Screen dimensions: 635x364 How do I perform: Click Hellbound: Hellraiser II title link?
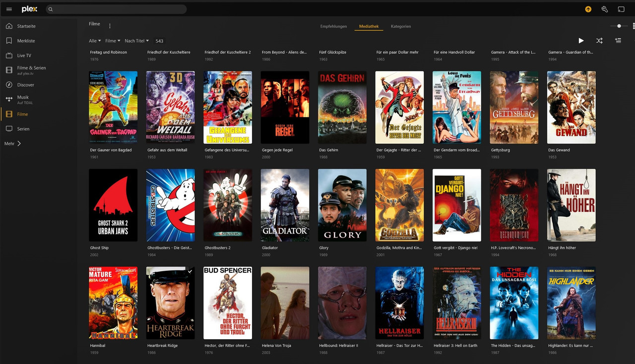pyautogui.click(x=338, y=346)
